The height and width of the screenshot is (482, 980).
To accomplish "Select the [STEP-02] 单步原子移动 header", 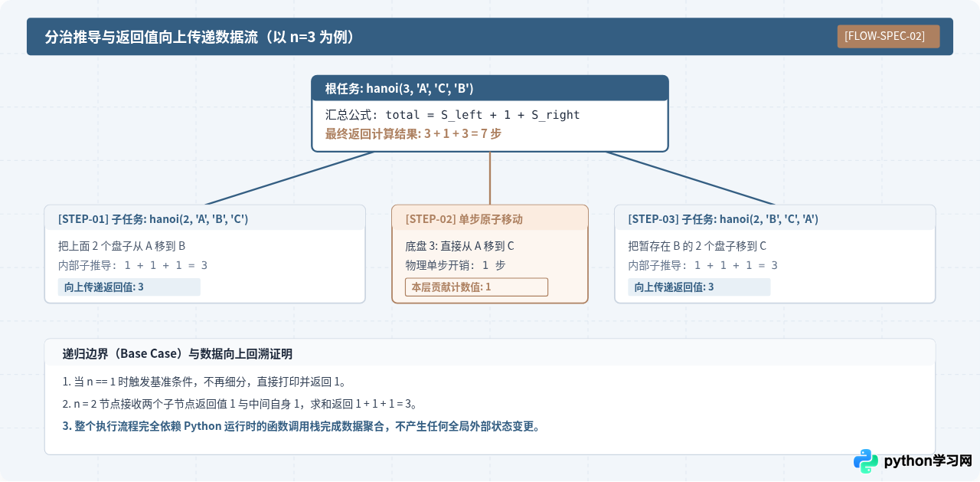I will [x=490, y=218].
